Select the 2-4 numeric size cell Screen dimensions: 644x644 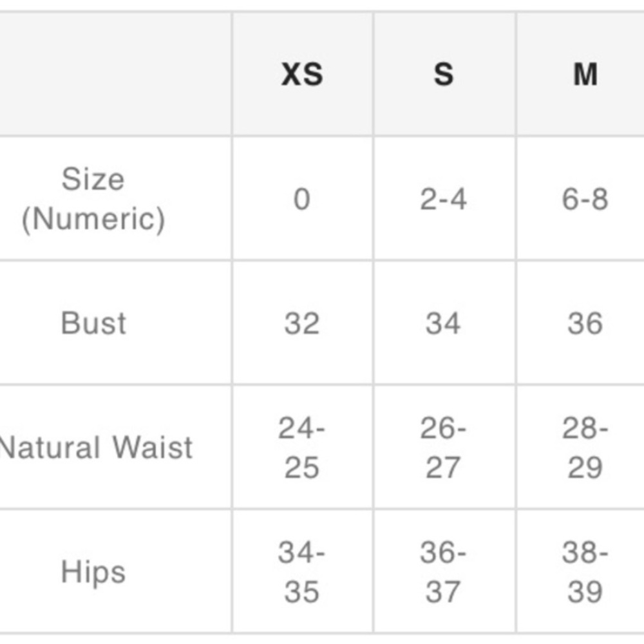click(444, 199)
